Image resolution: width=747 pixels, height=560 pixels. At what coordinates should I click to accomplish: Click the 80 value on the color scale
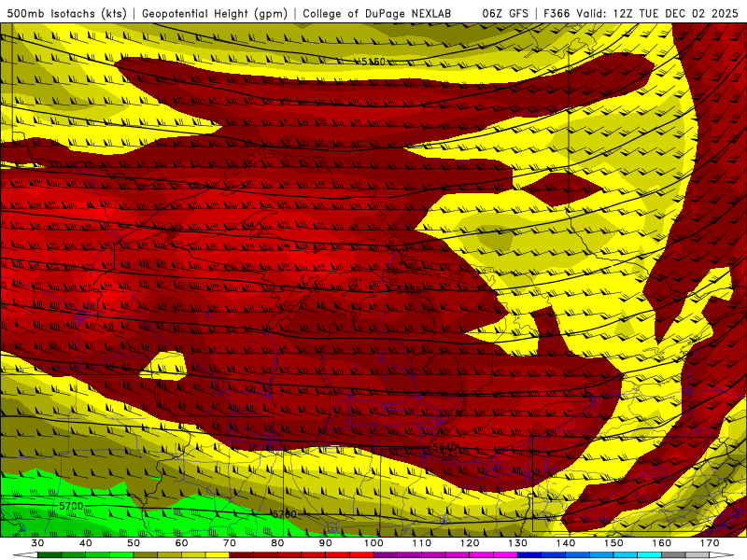[x=277, y=543]
